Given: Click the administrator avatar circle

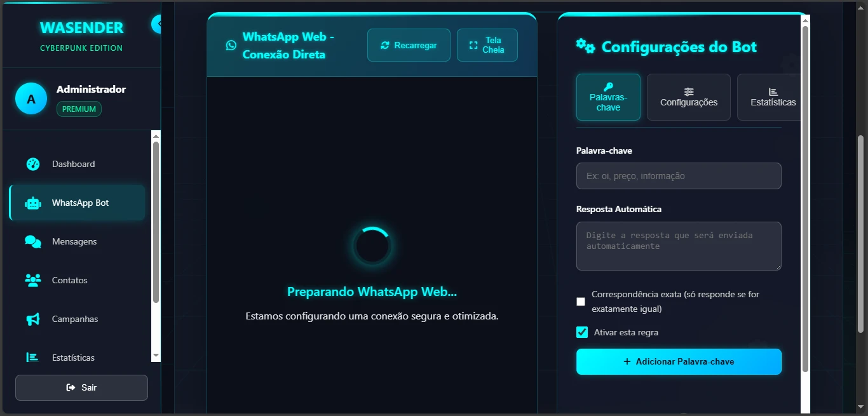Looking at the screenshot, I should pos(31,99).
